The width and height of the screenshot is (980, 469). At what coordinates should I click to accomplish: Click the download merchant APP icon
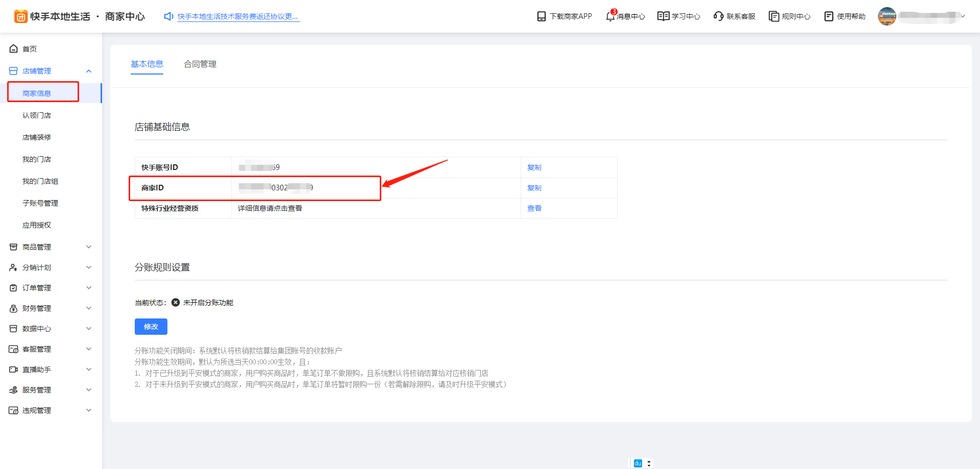(x=542, y=16)
